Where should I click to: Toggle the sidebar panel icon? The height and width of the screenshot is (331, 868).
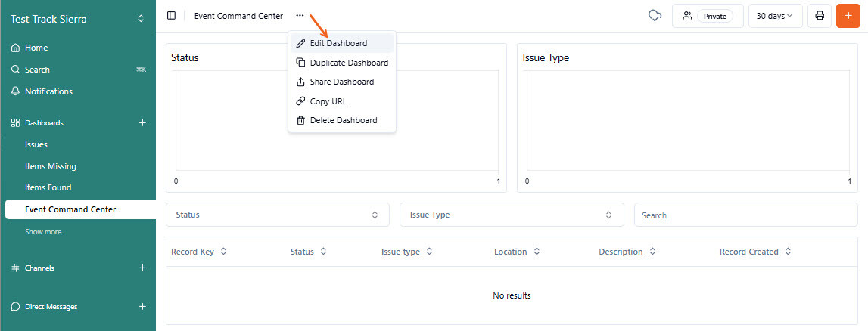(171, 16)
